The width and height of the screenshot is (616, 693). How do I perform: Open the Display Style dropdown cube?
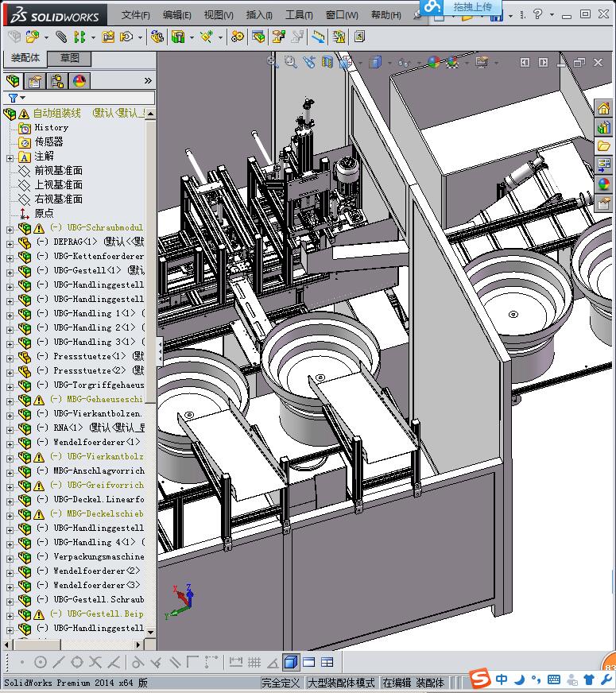pos(375,62)
